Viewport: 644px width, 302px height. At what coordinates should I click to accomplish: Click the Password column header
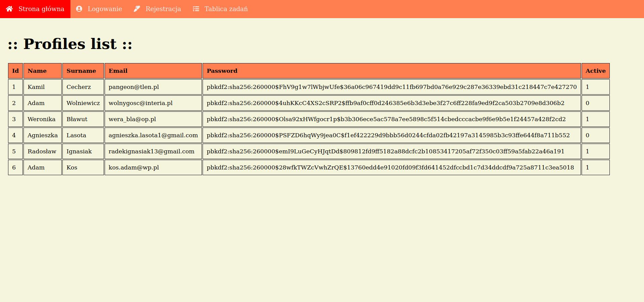point(392,71)
